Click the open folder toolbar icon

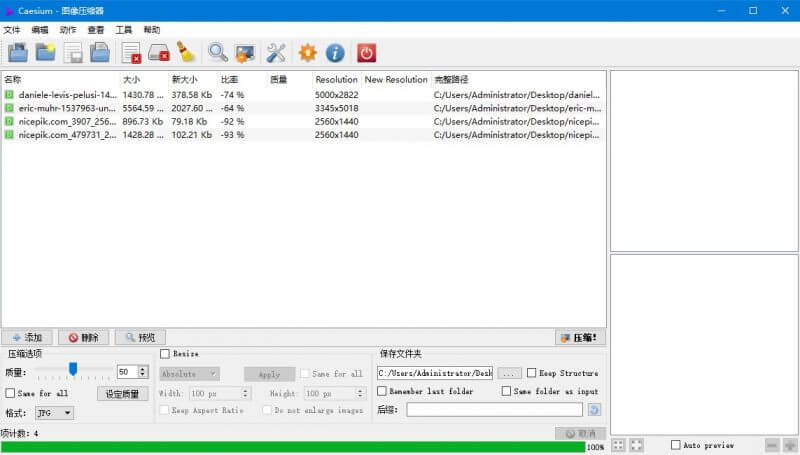point(45,53)
